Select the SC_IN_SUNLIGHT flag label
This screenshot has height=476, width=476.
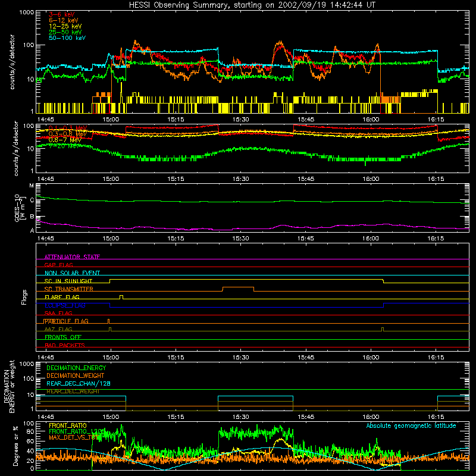point(68,281)
